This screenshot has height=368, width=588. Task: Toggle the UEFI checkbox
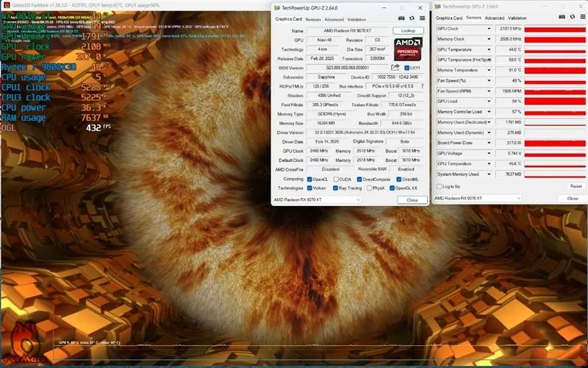(x=407, y=68)
